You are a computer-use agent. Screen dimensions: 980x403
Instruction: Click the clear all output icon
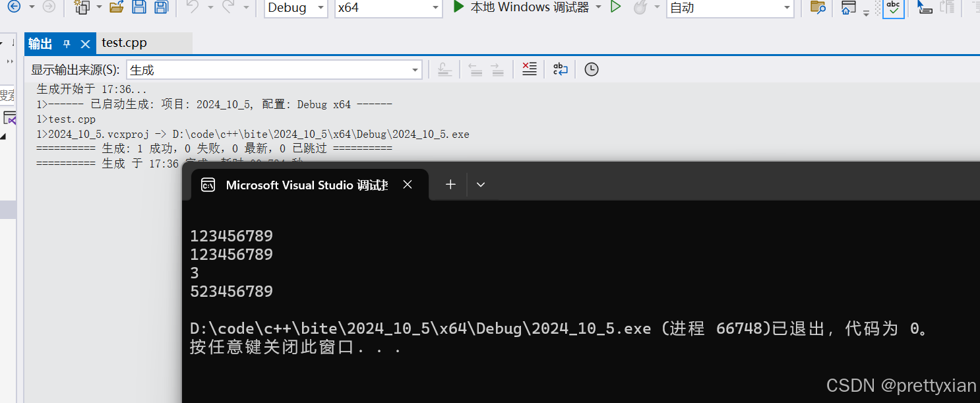tap(529, 69)
